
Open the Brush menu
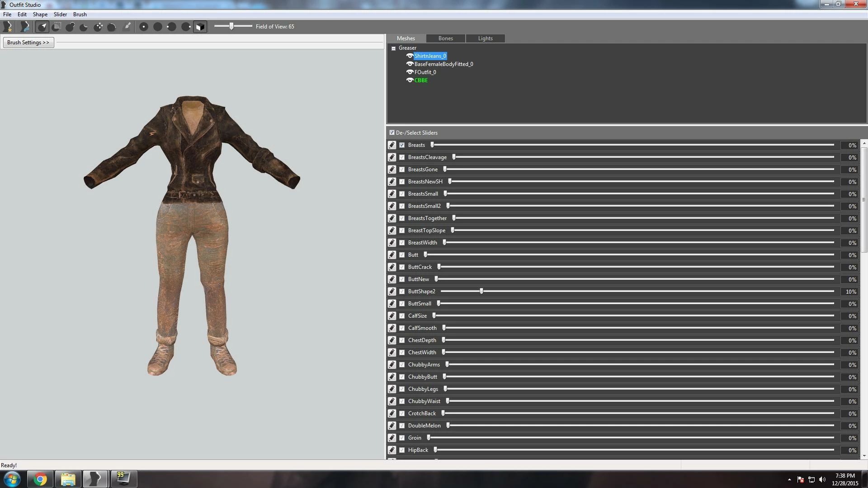pos(80,14)
